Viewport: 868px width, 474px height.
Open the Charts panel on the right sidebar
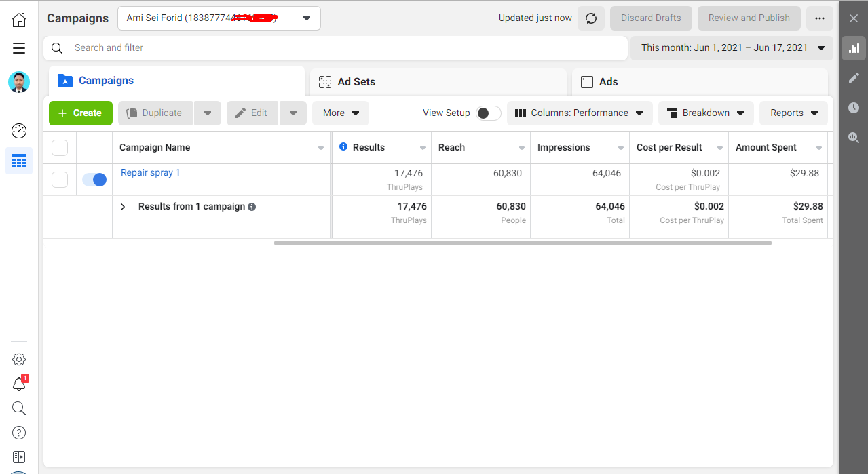(853, 47)
